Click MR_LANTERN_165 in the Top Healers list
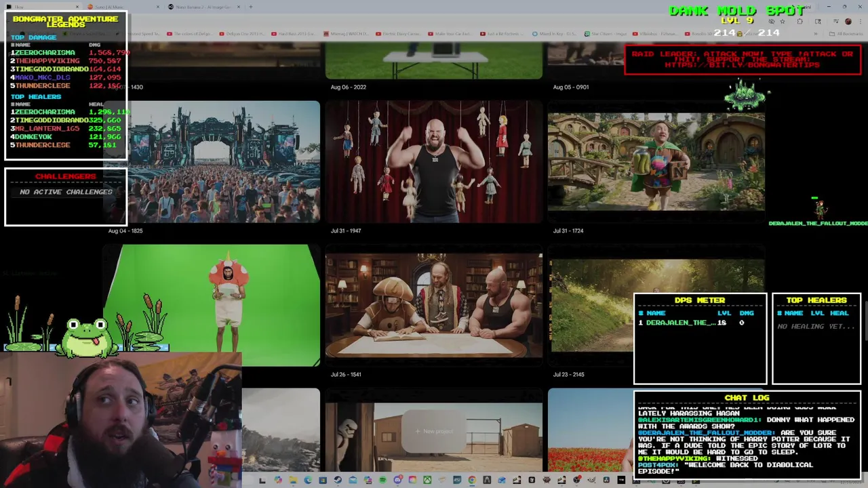The image size is (868, 488). 47,128
